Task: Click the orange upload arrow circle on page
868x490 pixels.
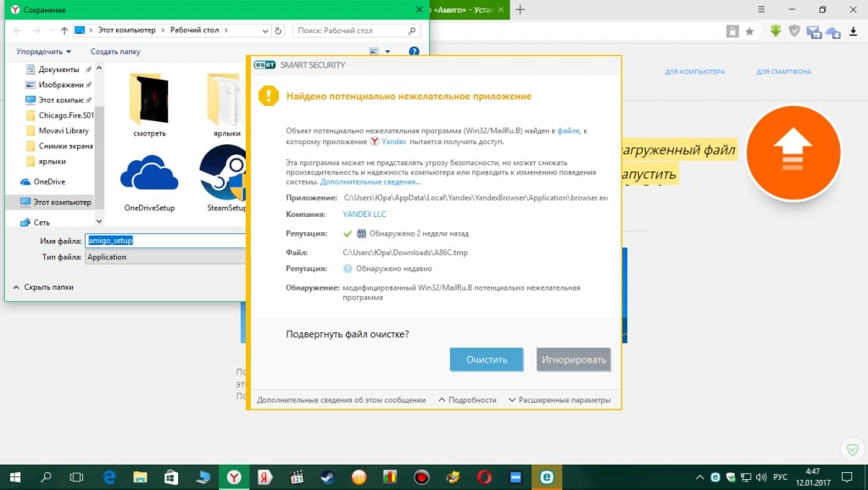Action: tap(793, 153)
